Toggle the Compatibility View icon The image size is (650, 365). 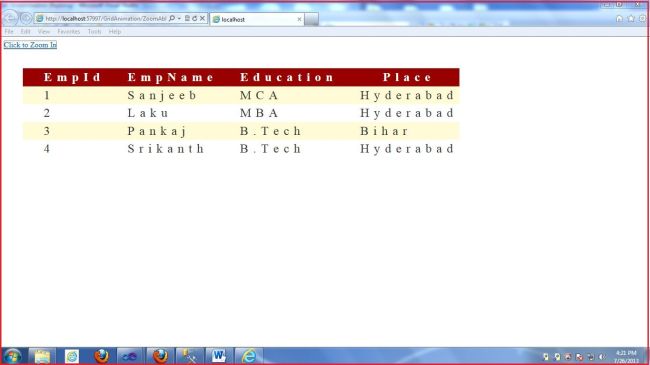coord(187,18)
